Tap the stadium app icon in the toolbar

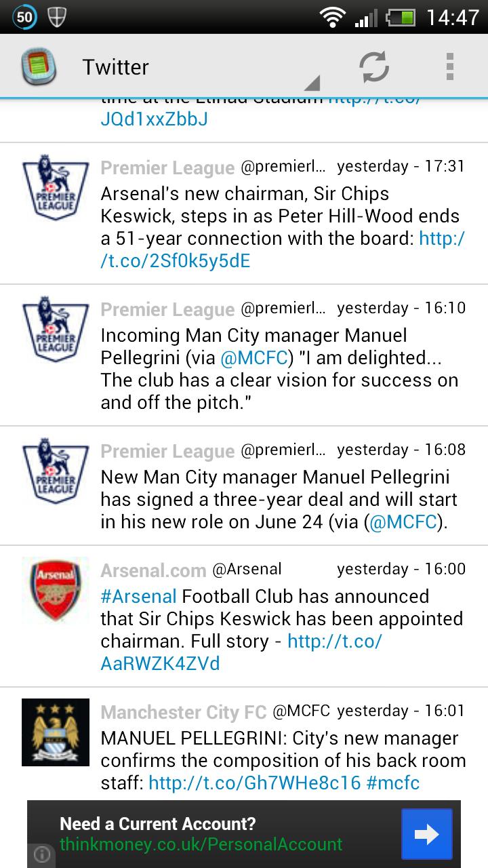click(39, 66)
